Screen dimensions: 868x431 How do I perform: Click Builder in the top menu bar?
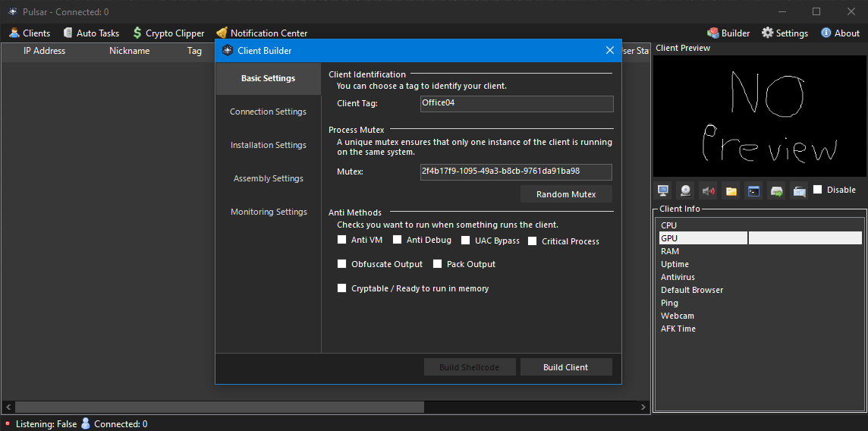click(x=728, y=33)
